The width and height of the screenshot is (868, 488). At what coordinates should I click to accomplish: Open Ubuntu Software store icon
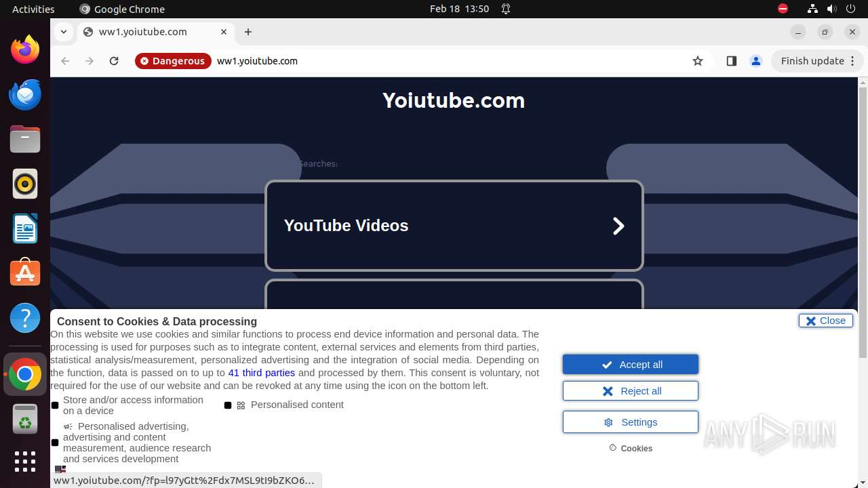pos(25,273)
